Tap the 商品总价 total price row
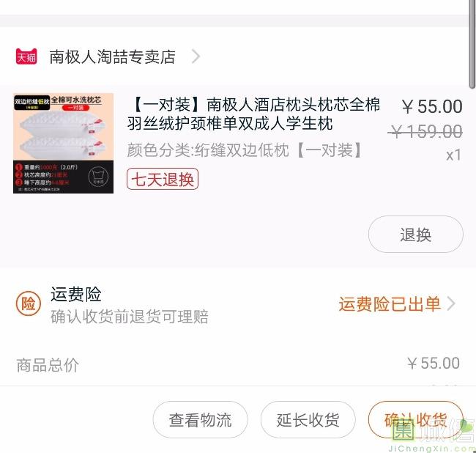This screenshot has height=453, width=476. click(238, 364)
